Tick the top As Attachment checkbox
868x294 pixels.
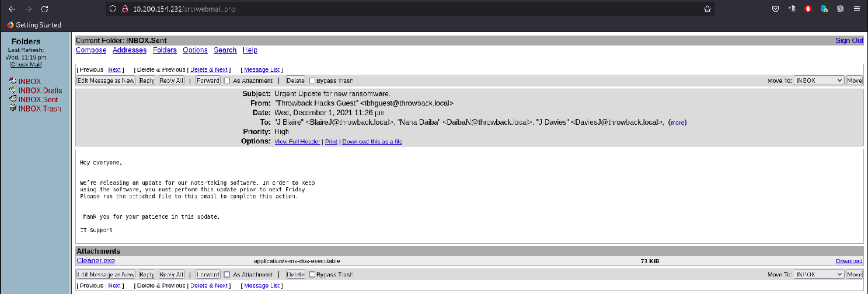point(228,80)
